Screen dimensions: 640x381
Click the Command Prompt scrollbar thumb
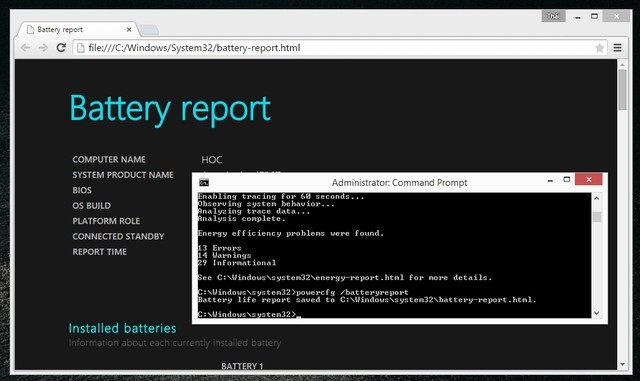click(596, 217)
